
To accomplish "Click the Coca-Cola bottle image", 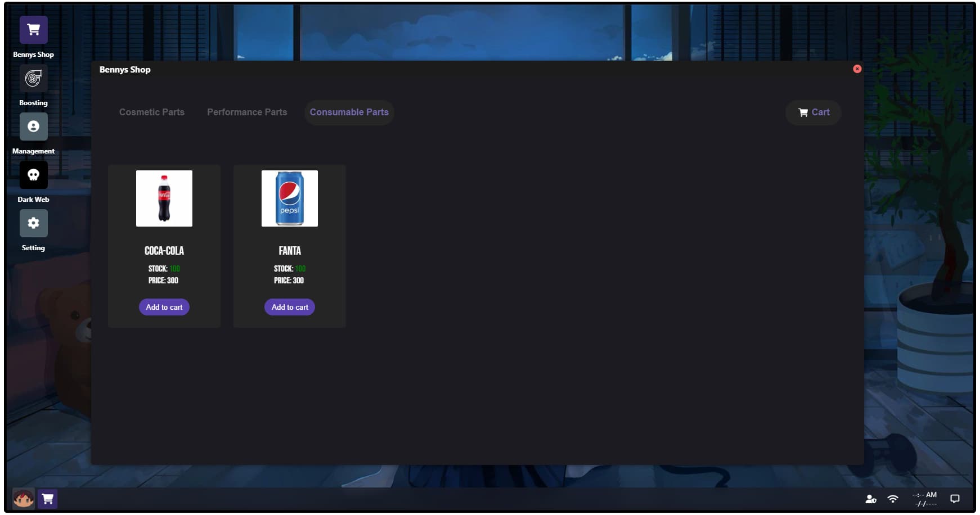I will [164, 198].
